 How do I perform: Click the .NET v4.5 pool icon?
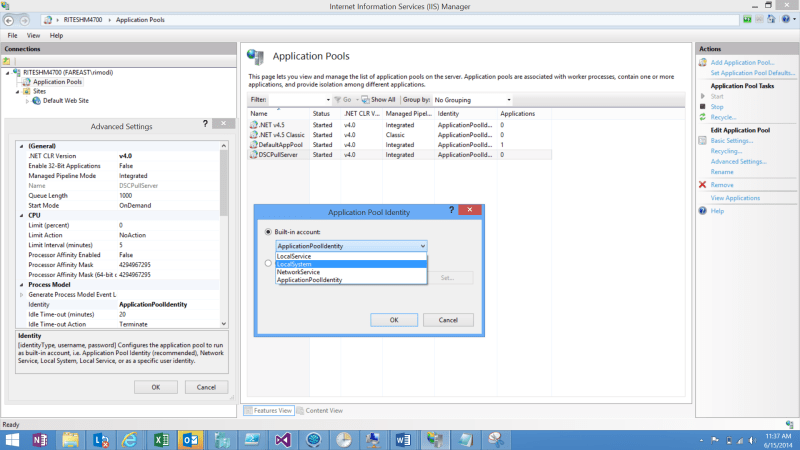253,124
